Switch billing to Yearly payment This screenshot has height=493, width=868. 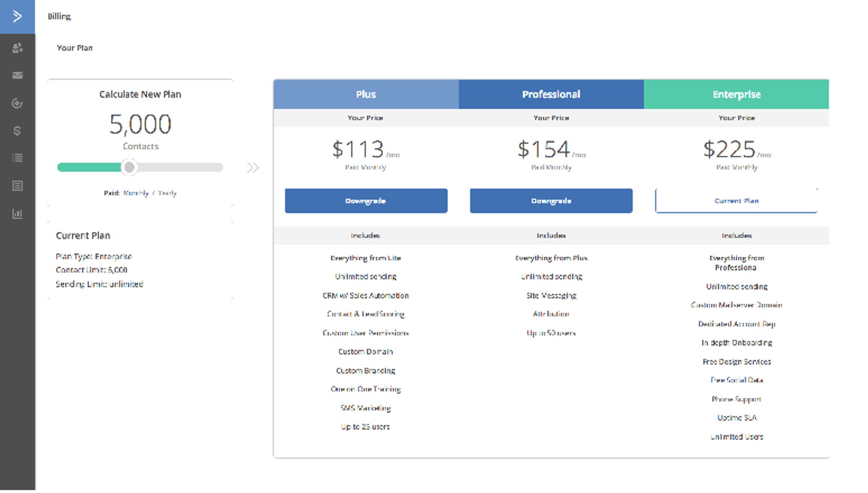coord(167,193)
